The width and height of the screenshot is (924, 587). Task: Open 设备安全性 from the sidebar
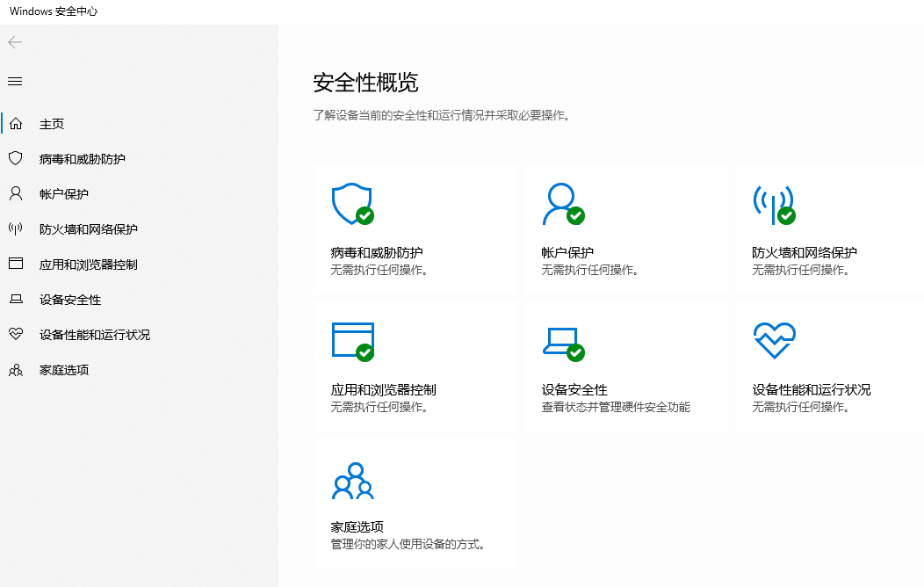point(70,300)
